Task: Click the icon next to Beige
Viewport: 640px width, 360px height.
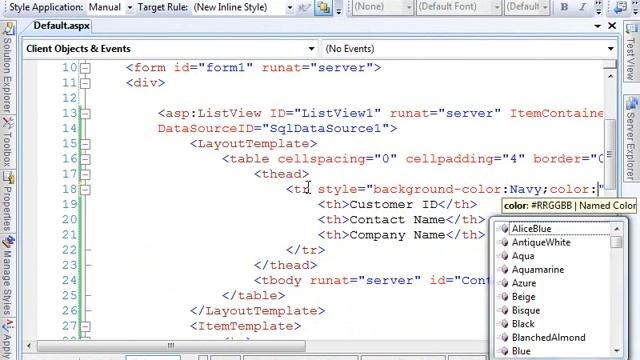Action: coord(504,297)
